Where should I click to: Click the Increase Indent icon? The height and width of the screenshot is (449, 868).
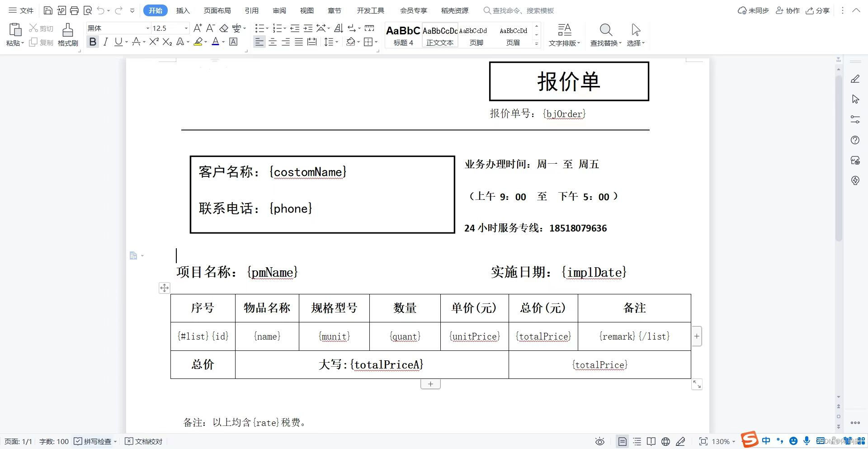click(x=308, y=28)
